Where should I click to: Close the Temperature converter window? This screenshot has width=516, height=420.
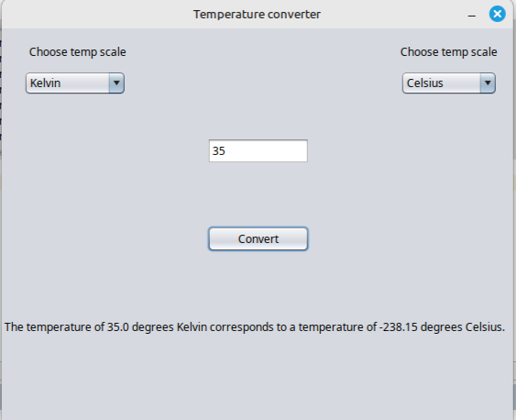point(498,14)
